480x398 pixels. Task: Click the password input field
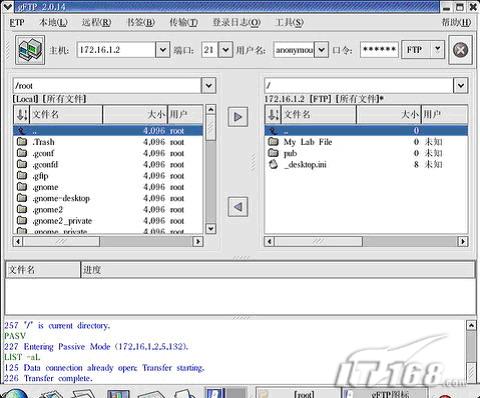[x=379, y=50]
